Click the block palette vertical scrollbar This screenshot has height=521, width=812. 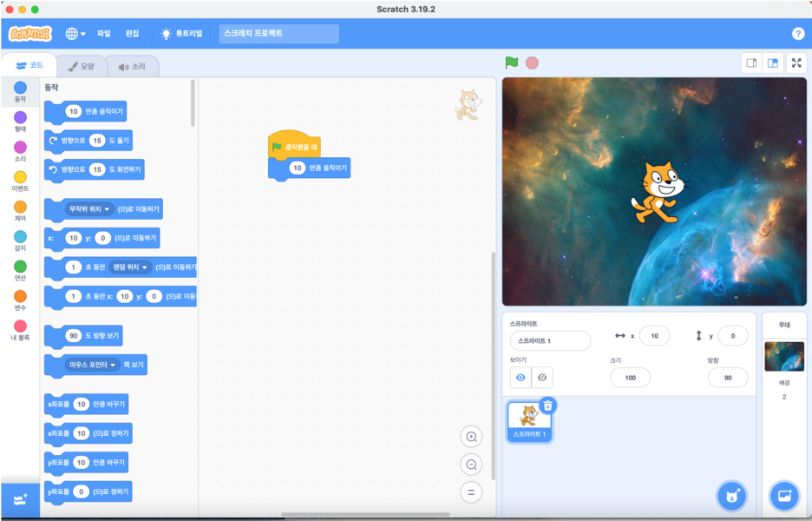[x=193, y=102]
